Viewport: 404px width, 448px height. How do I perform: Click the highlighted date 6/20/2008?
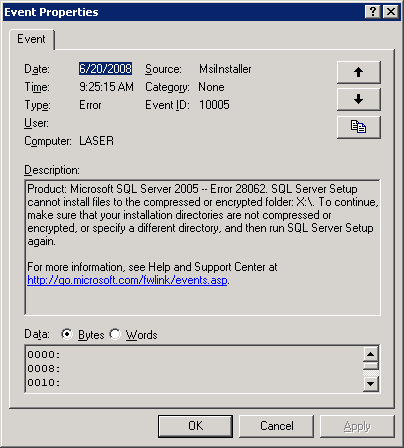(105, 69)
